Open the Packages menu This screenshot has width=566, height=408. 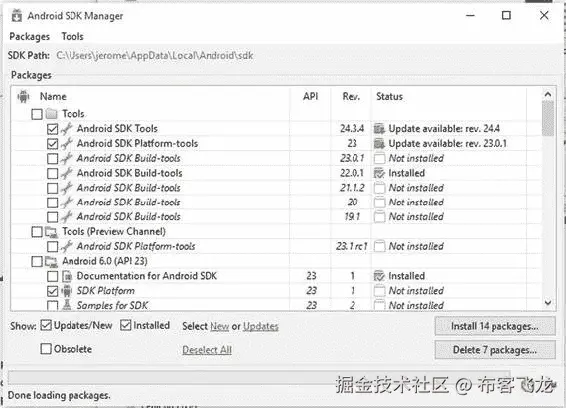(x=30, y=36)
